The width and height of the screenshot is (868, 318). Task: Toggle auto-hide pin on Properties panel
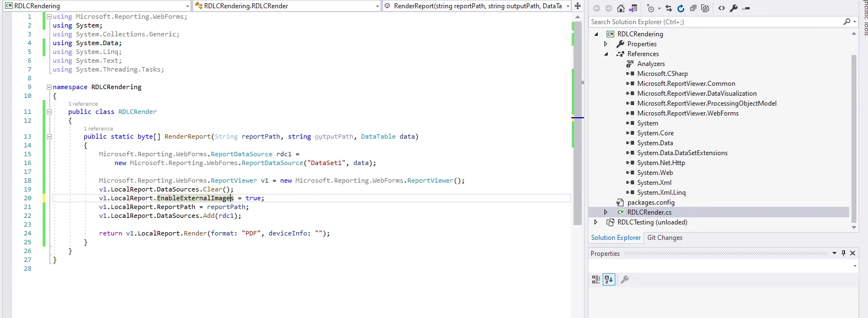click(843, 253)
